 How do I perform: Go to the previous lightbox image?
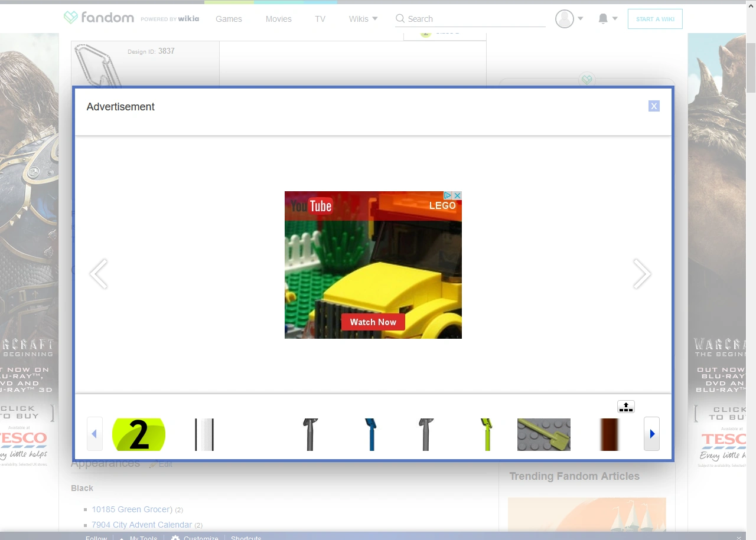point(99,274)
